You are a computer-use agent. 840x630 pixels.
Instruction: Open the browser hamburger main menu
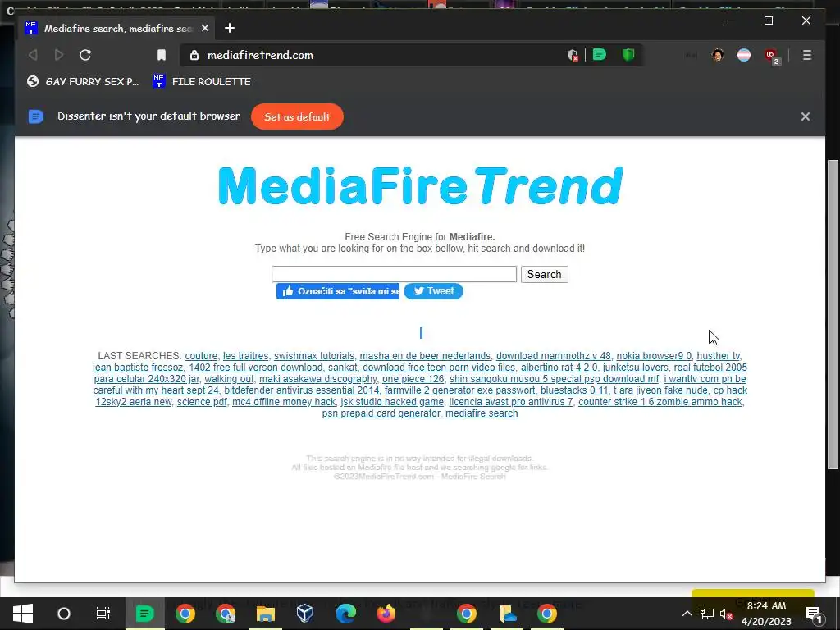pos(807,55)
